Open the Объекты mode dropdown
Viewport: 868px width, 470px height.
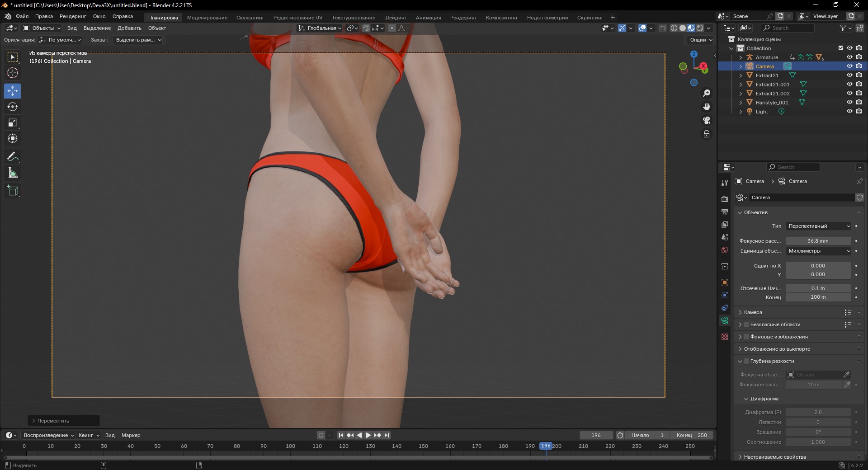(42, 28)
